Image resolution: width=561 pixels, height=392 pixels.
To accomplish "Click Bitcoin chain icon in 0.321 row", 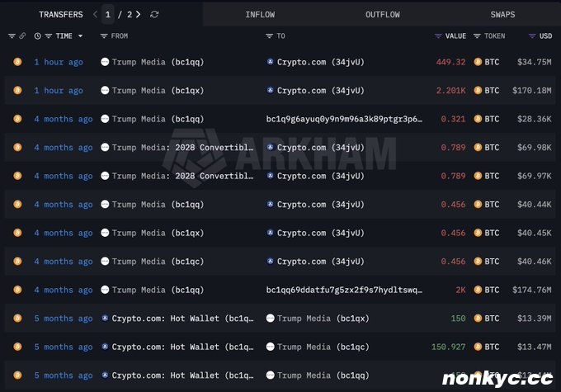I will coord(17,119).
